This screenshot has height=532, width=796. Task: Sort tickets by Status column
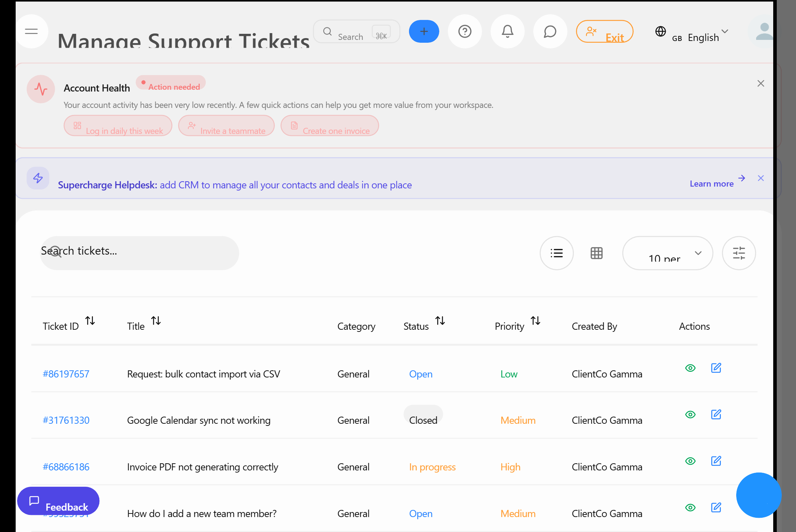click(x=440, y=320)
